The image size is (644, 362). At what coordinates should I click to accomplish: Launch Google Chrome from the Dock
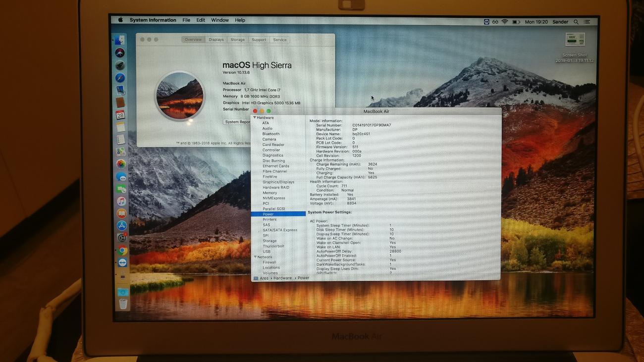pos(122,251)
